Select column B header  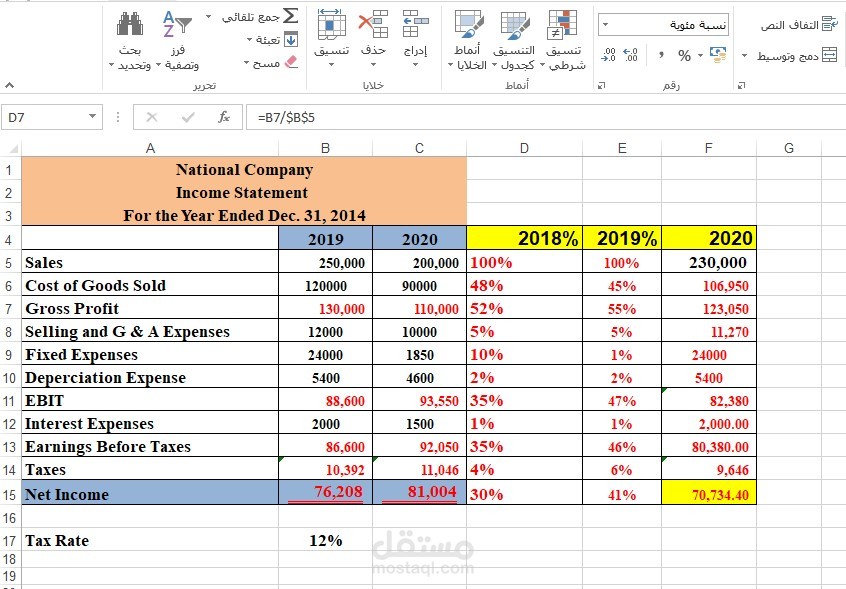point(325,148)
